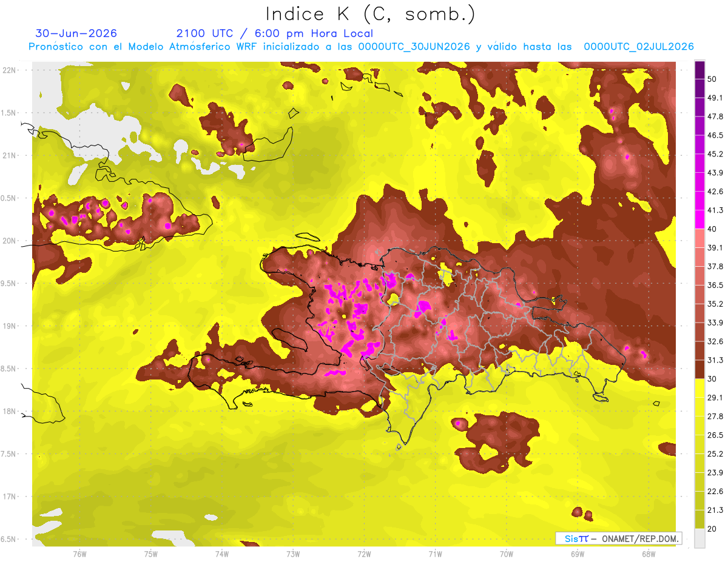Viewport: 728px width, 562px height.
Task: Click the colorbar value "50"
Action: click(x=712, y=79)
